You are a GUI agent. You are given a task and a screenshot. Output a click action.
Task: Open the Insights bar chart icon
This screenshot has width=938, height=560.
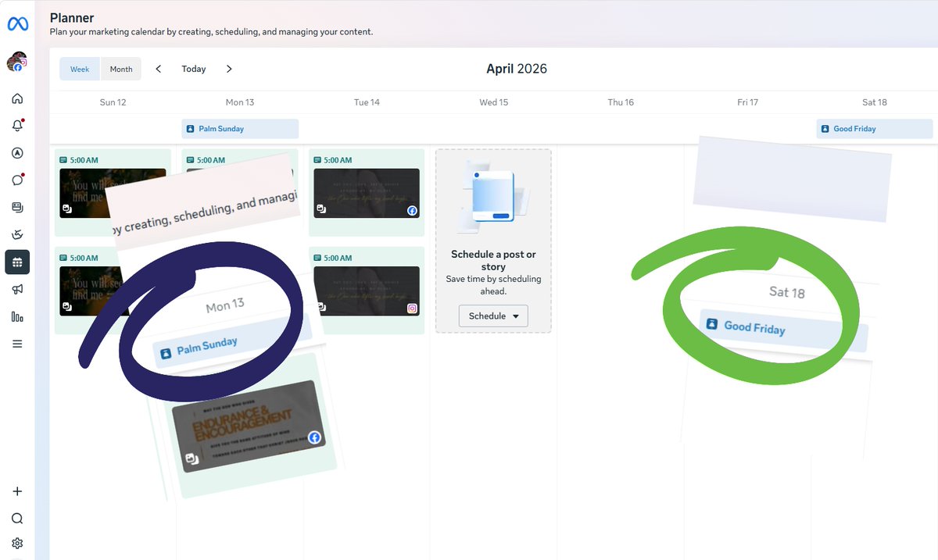coord(17,316)
